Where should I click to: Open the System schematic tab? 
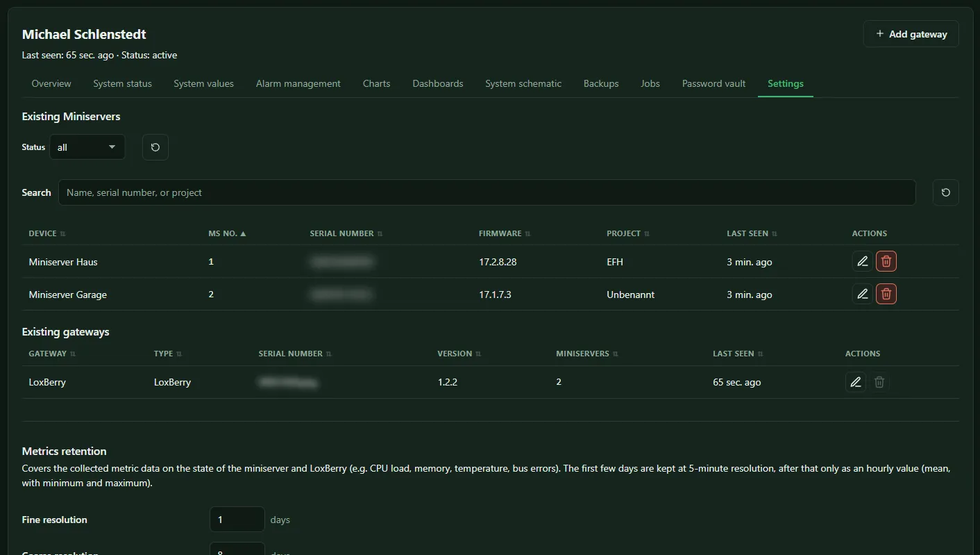coord(523,83)
